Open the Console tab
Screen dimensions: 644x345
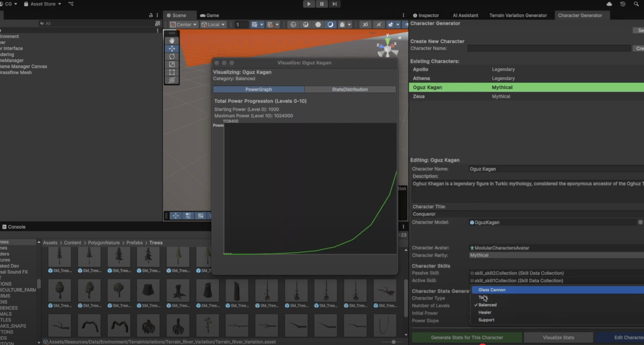pyautogui.click(x=14, y=227)
